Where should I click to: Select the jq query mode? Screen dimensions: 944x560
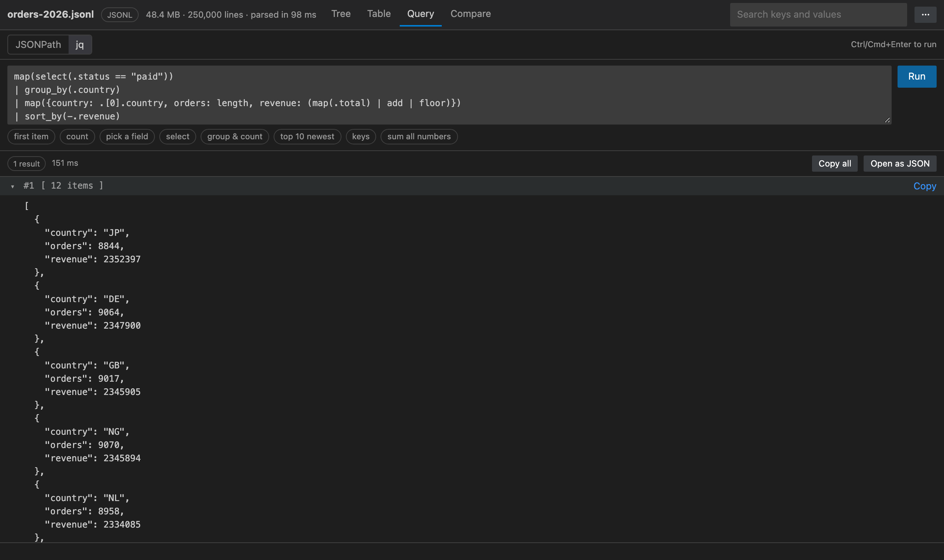pos(80,45)
